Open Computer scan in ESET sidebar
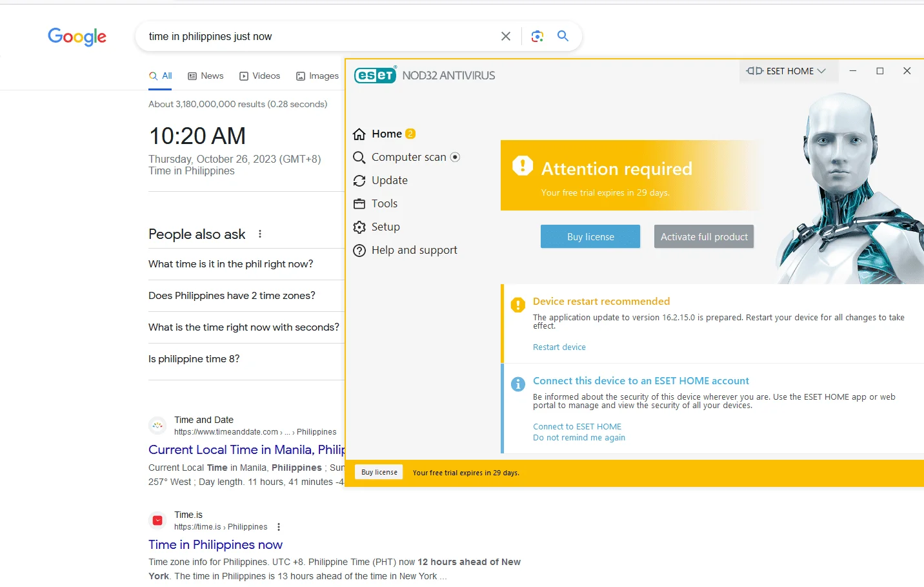Viewport: 924px width, 587px height. pyautogui.click(x=408, y=157)
